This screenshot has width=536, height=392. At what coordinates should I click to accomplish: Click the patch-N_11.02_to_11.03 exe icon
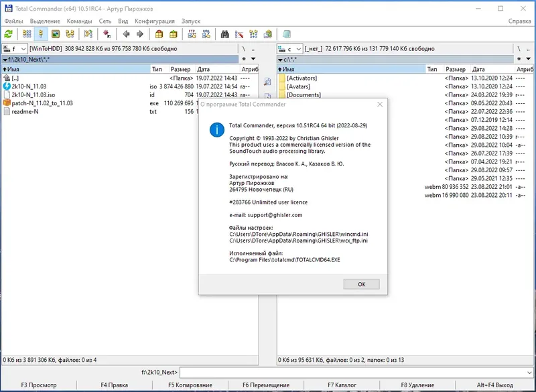tap(7, 103)
